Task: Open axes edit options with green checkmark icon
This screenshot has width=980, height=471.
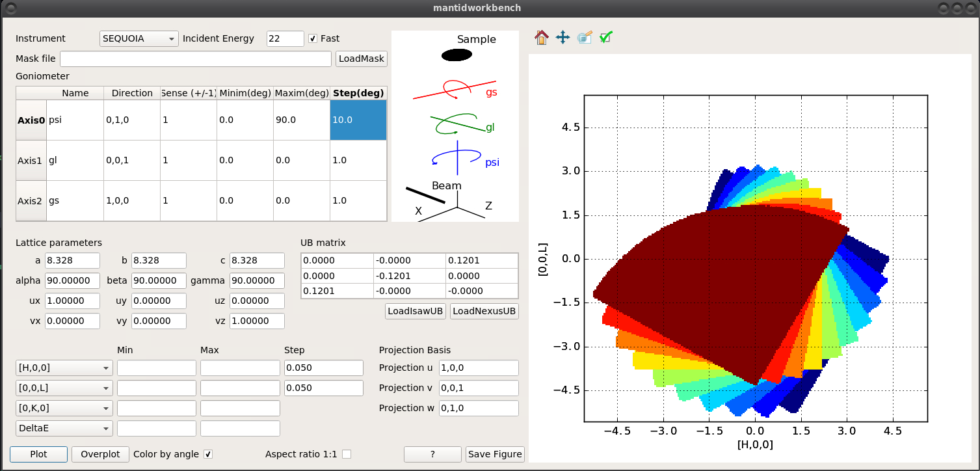Action: [605, 38]
